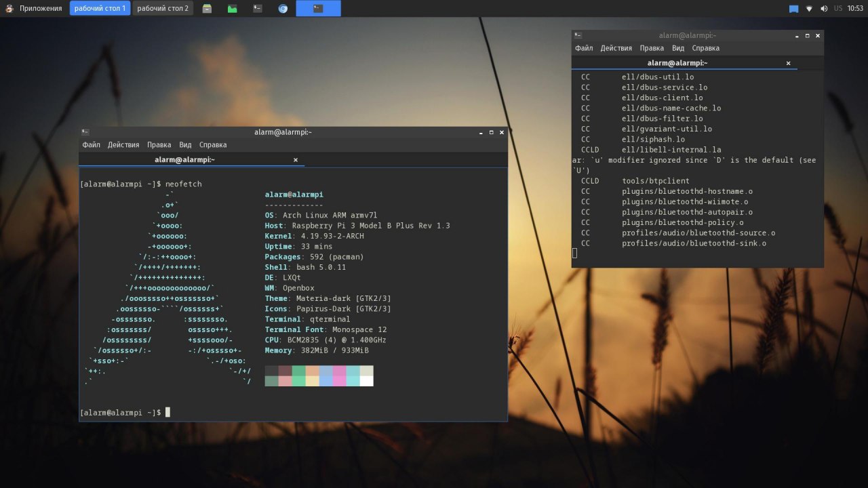
Task: Click the 'Packages: 592 (pacman)' line
Action: click(x=315, y=257)
